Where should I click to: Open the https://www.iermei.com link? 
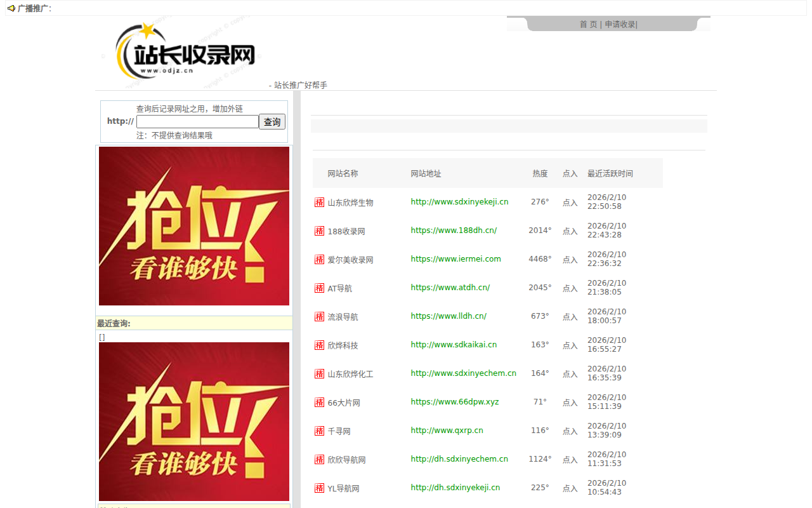[455, 258]
